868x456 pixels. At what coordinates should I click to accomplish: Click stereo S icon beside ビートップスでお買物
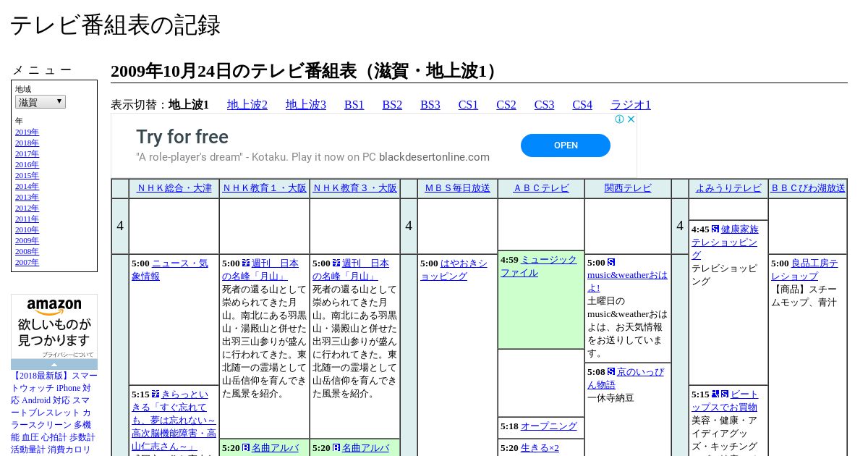point(724,394)
